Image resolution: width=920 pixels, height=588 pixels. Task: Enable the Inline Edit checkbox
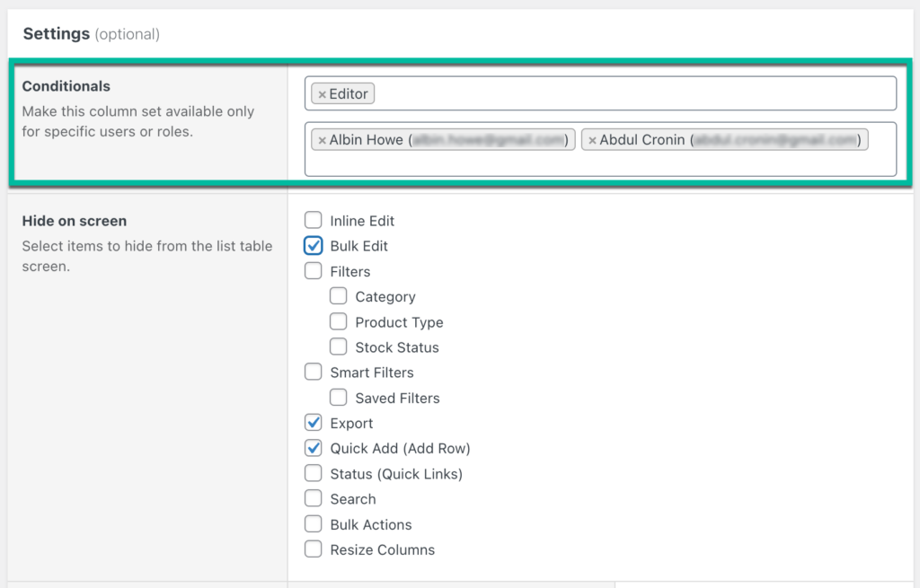(x=313, y=220)
